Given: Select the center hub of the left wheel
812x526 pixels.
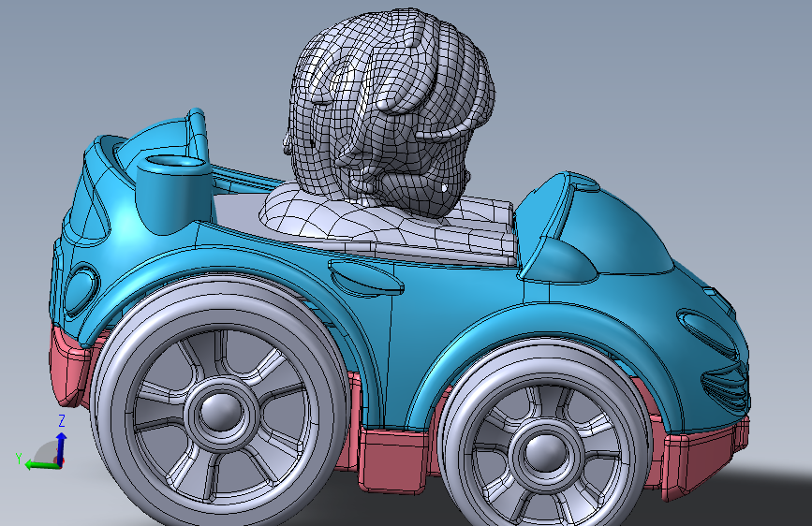Looking at the screenshot, I should pyautogui.click(x=221, y=412).
